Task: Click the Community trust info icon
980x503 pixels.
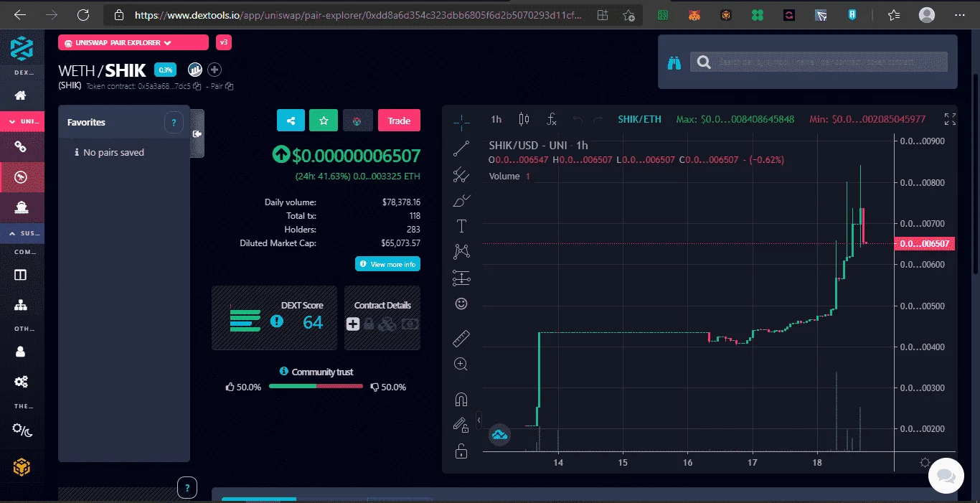Action: [285, 372]
